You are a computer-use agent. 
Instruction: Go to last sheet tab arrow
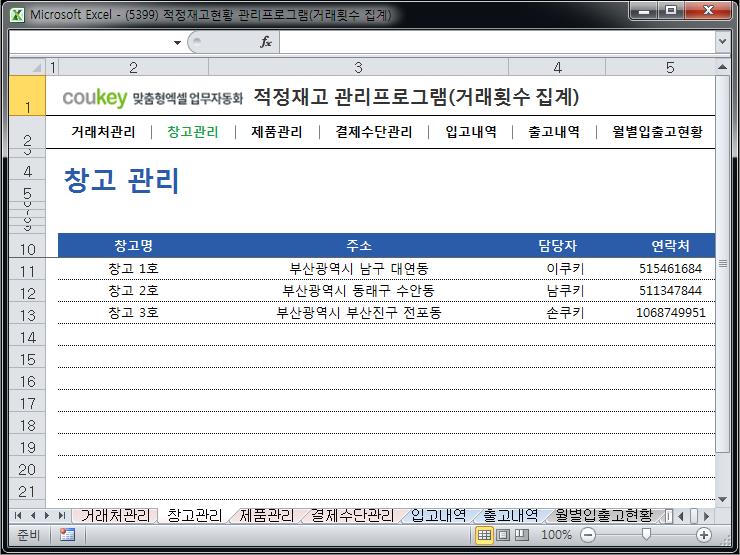click(61, 515)
